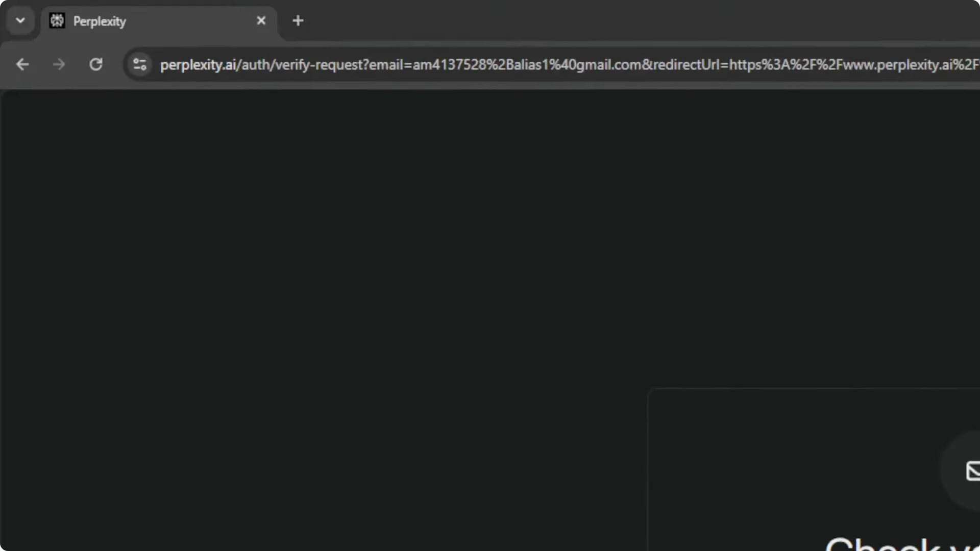Select the Perplexity tab title

pos(100,21)
